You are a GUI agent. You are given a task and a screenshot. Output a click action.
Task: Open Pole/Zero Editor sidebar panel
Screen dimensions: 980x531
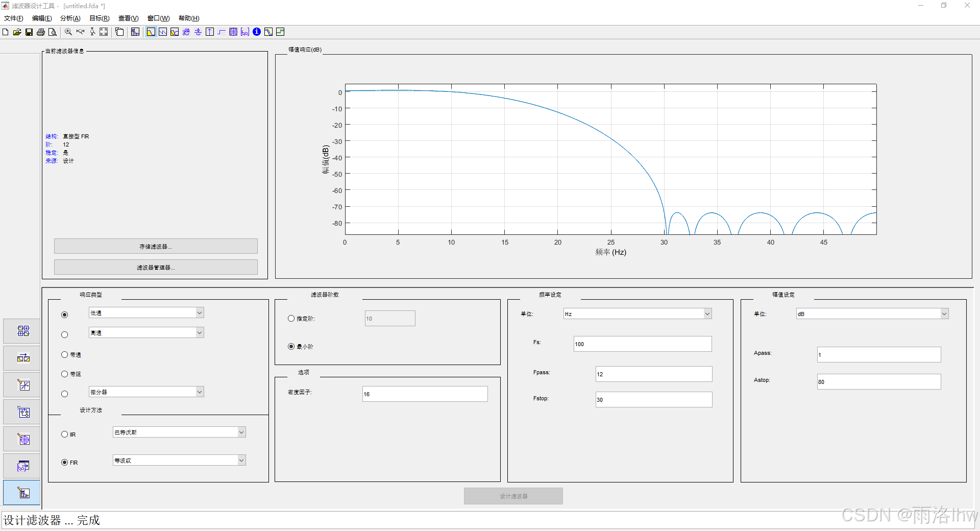[x=22, y=439]
